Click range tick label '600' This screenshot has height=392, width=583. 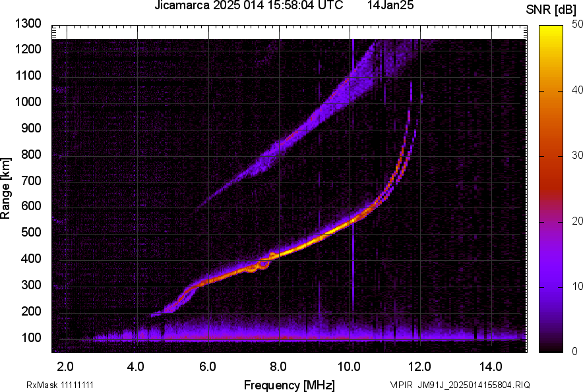point(31,206)
